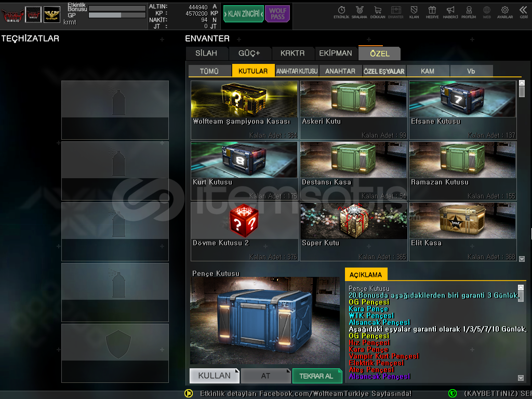Click the description scroll-up arrow
The width and height of the screenshot is (532, 399).
(x=521, y=288)
